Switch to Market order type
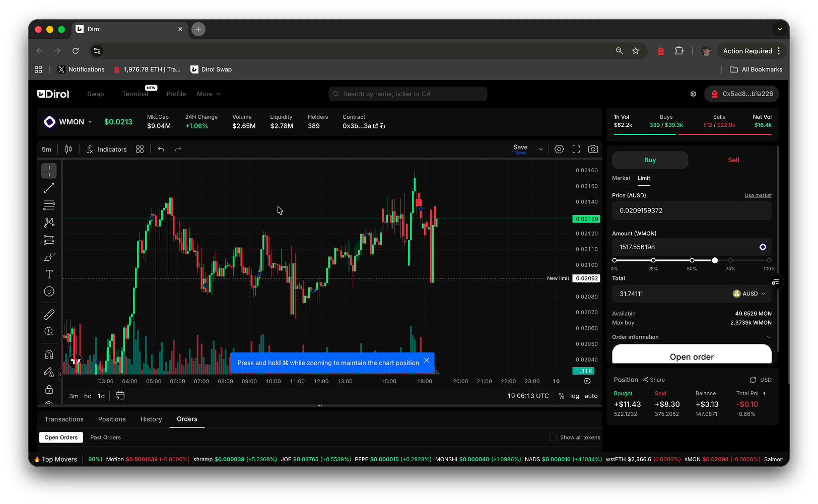 [621, 178]
